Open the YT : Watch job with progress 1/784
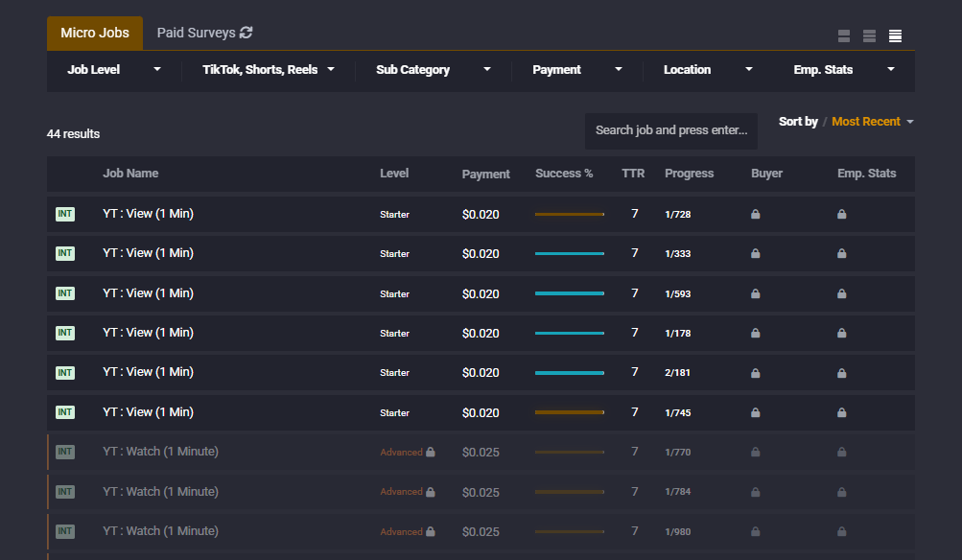 (160, 492)
